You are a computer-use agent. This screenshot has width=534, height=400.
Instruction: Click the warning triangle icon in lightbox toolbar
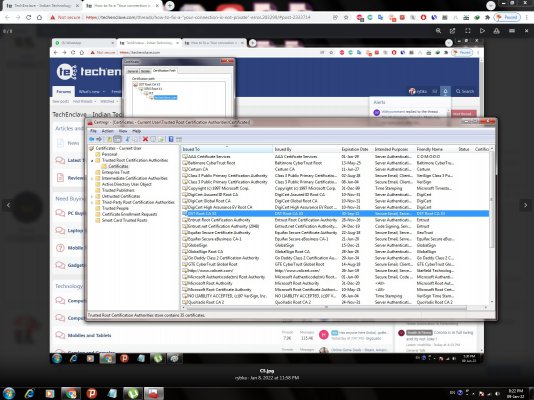click(497, 31)
